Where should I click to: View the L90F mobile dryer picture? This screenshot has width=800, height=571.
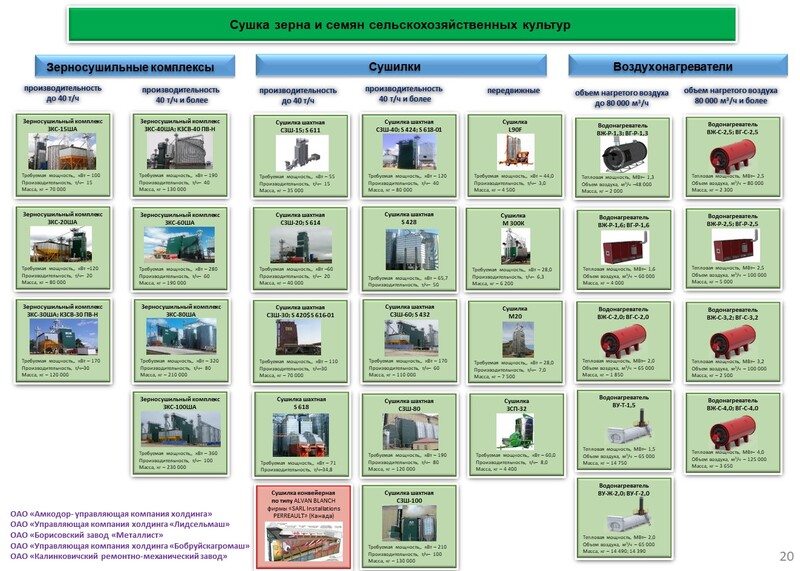coord(515,152)
